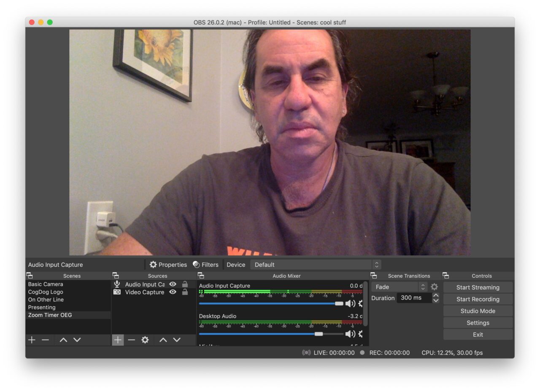Select the Presenting scene
Viewport: 540px width, 392px height.
point(68,307)
